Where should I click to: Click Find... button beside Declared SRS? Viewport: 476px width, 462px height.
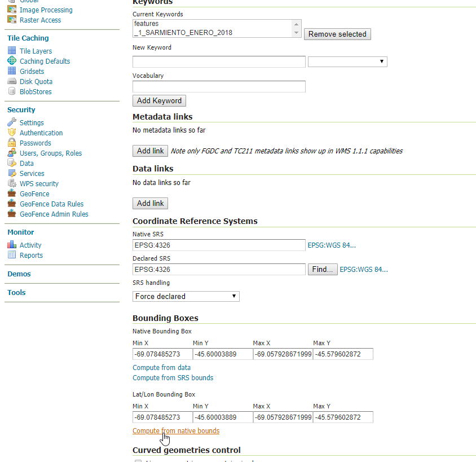click(x=323, y=269)
